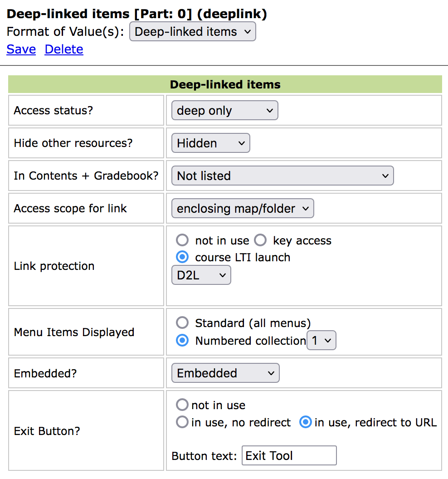Choose the 'Numbered collection' radio option
448x479 pixels.
tap(182, 341)
